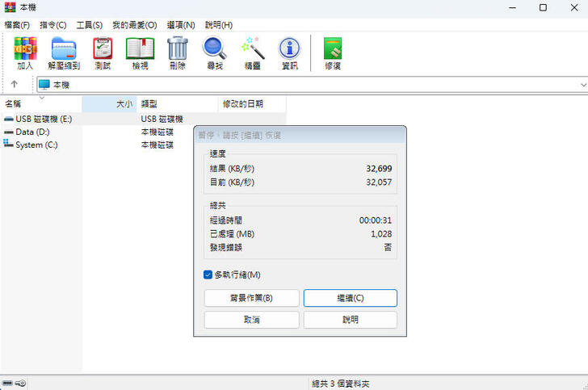588x390 pixels.
Task: Click the 32,699 speed value
Action: (379, 169)
